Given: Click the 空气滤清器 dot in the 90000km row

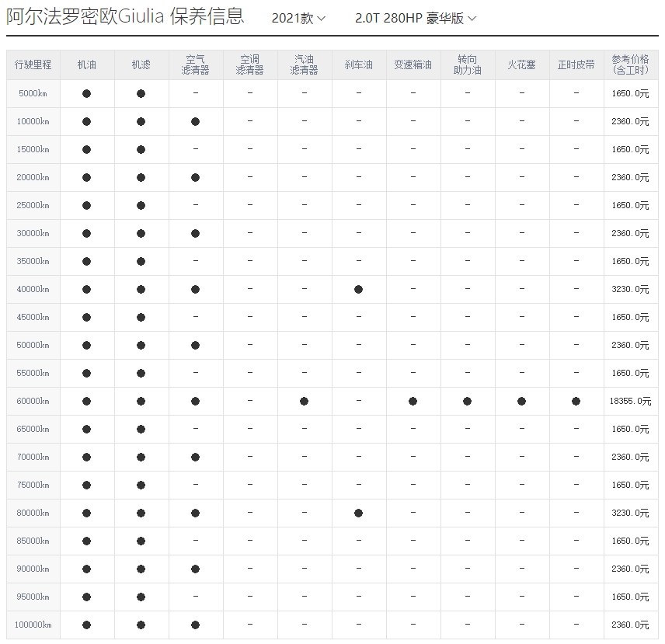Looking at the screenshot, I should [196, 569].
